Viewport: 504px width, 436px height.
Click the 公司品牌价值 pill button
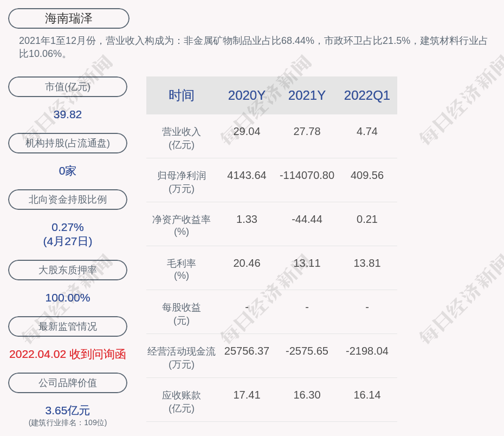68,383
